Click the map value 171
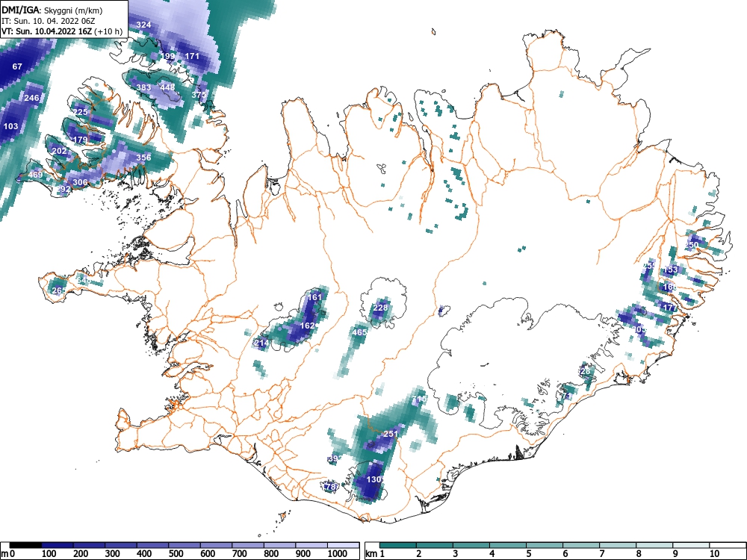Viewport: 747px width, 560px height. [x=192, y=56]
